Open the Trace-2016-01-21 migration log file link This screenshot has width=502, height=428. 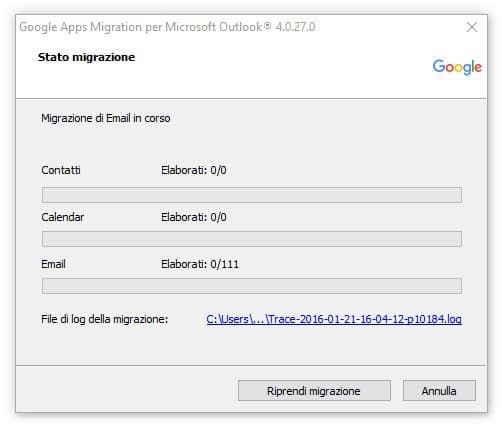pos(334,319)
